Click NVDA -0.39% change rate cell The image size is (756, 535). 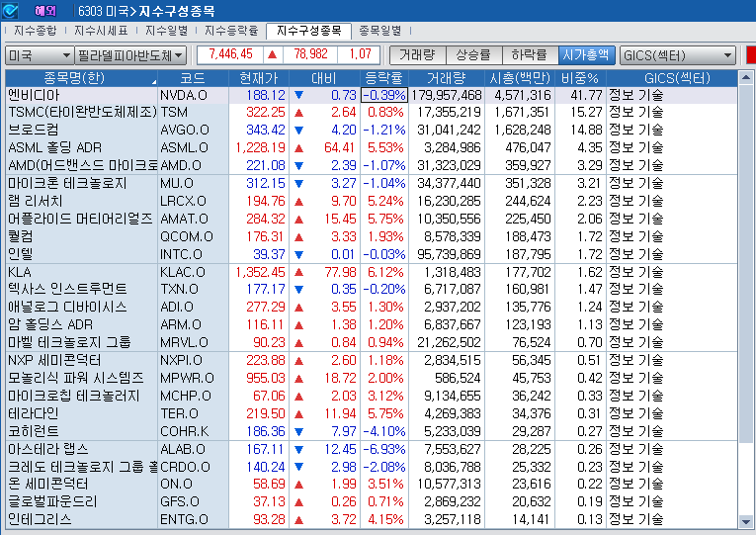[x=384, y=95]
